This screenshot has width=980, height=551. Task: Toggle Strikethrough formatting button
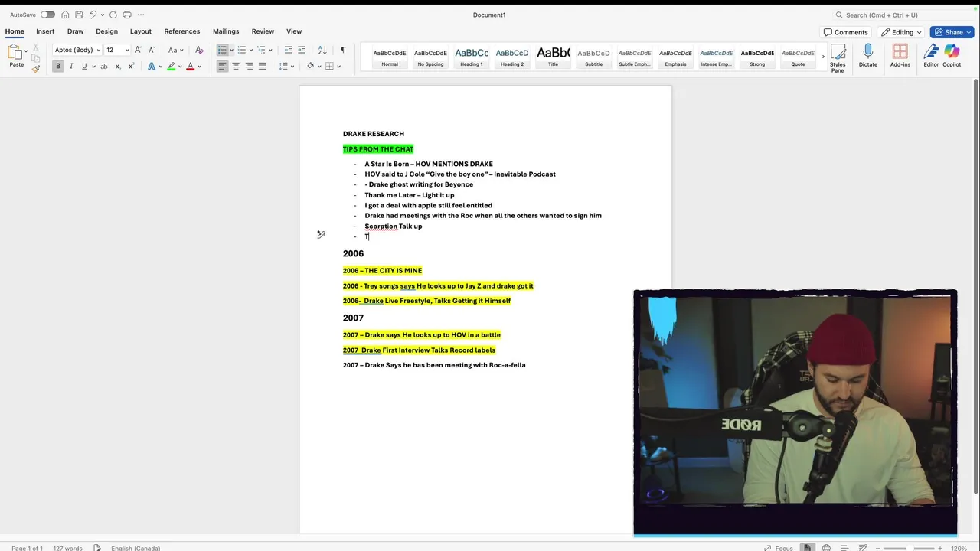(x=104, y=67)
